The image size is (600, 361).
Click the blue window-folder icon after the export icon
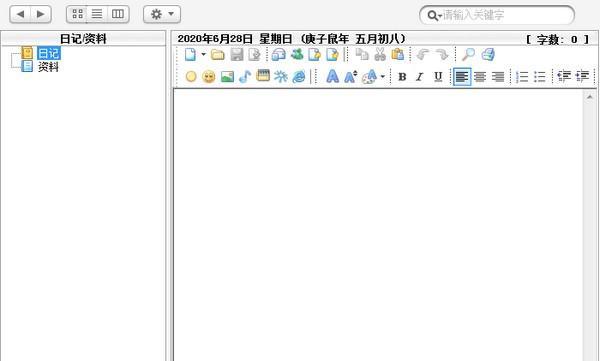[279, 55]
